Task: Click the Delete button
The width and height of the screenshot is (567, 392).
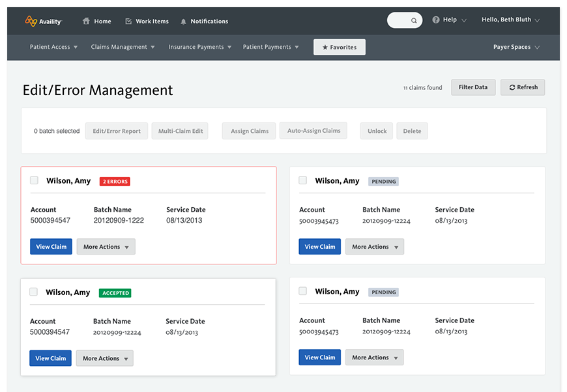Action: [413, 131]
